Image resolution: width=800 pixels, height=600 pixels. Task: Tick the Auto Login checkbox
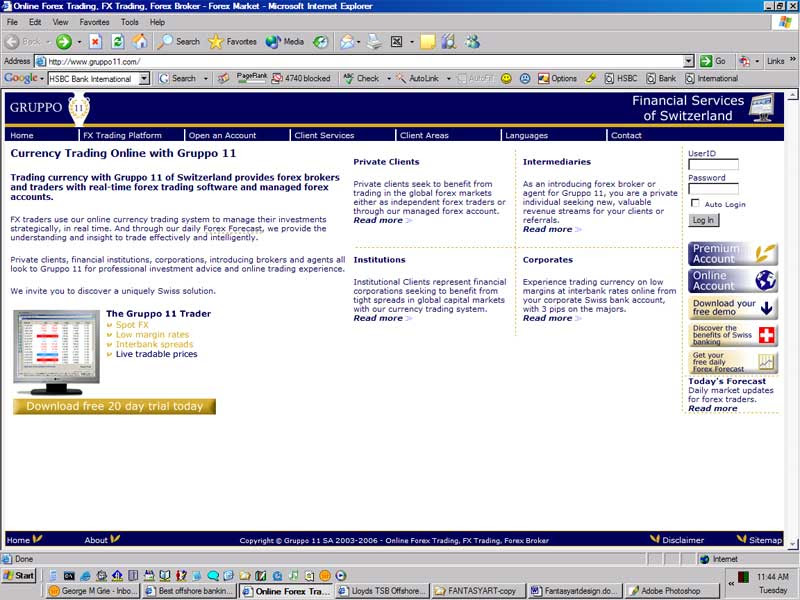coord(695,203)
